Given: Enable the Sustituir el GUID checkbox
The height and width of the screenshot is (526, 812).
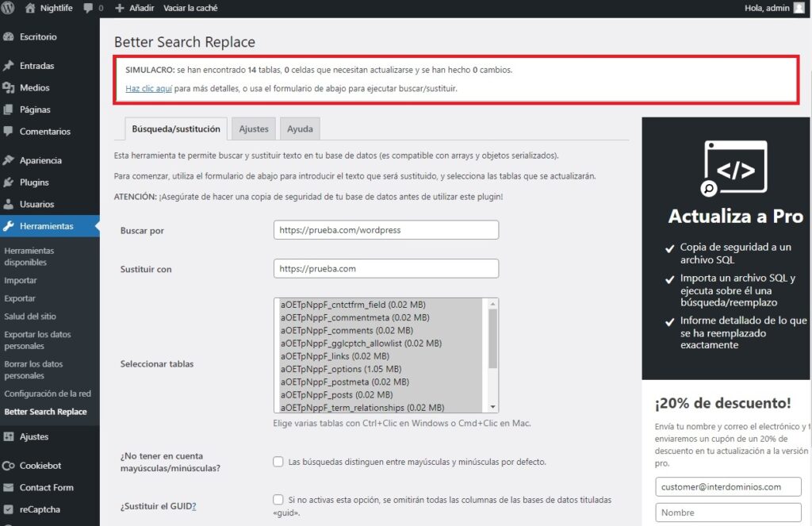Looking at the screenshot, I should coord(278,500).
